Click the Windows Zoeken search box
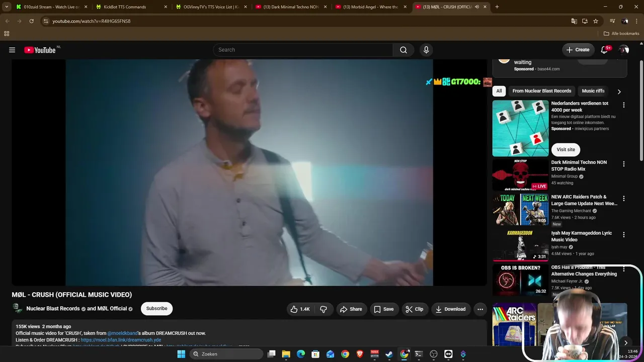 pyautogui.click(x=226, y=354)
